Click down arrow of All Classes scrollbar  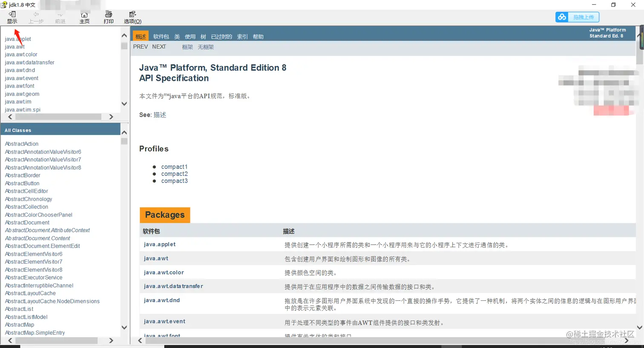124,328
